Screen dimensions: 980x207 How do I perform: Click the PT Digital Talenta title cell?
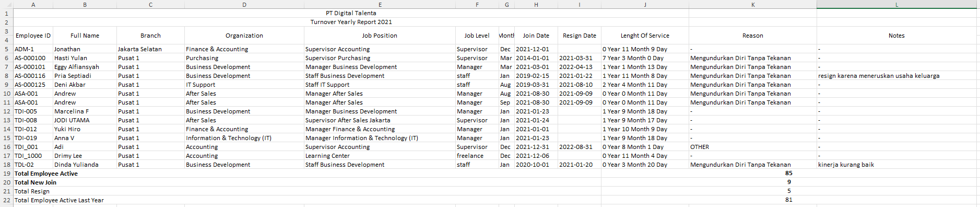pyautogui.click(x=351, y=13)
